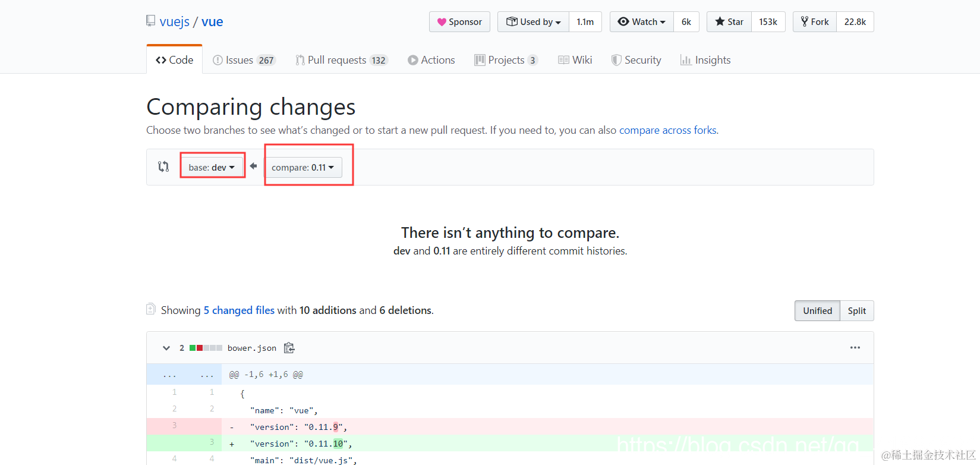This screenshot has width=980, height=465.
Task: Switch to Unified diff view
Action: coord(817,310)
